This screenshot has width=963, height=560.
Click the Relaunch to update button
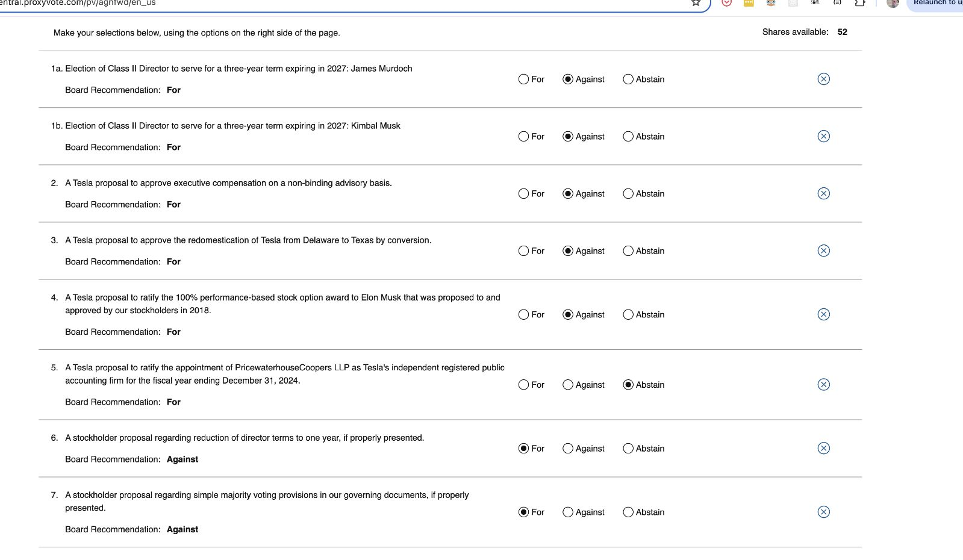pos(937,4)
